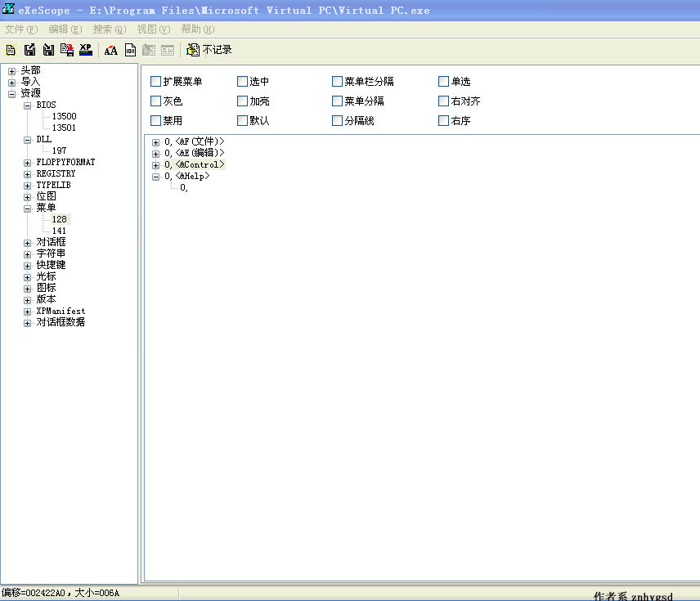Expand the &Control menu entry
Screen dimensions: 700x601
pos(156,165)
